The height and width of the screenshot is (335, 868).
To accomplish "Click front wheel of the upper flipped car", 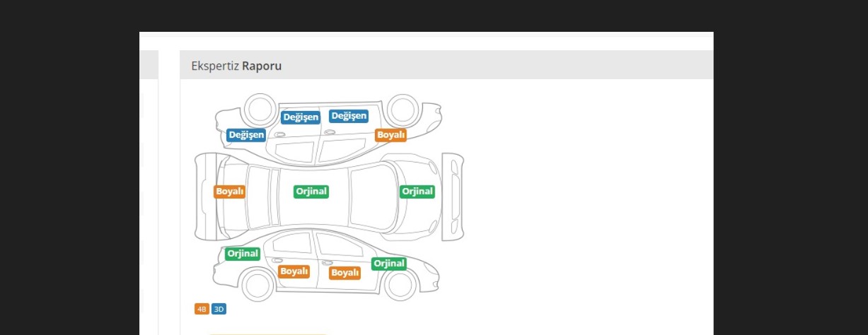I will click(402, 110).
